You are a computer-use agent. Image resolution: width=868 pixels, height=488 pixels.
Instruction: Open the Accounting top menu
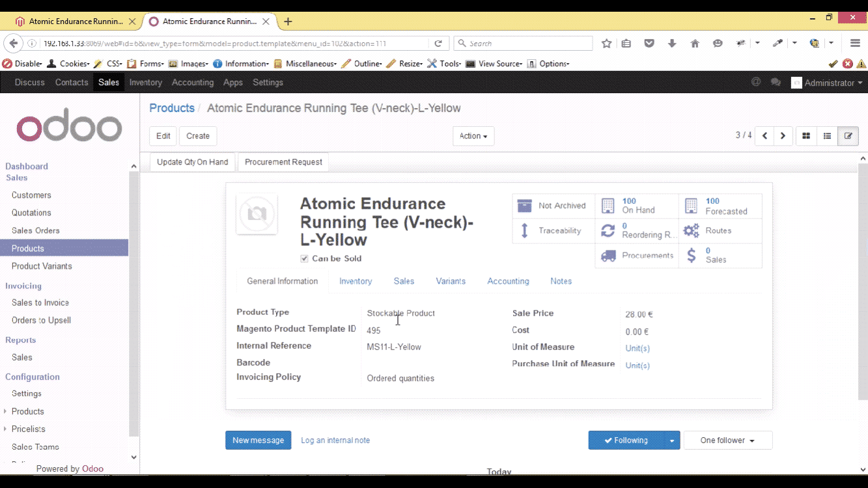point(193,83)
